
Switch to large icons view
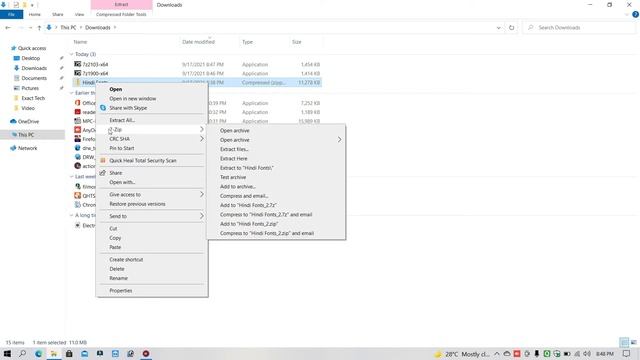point(633,342)
